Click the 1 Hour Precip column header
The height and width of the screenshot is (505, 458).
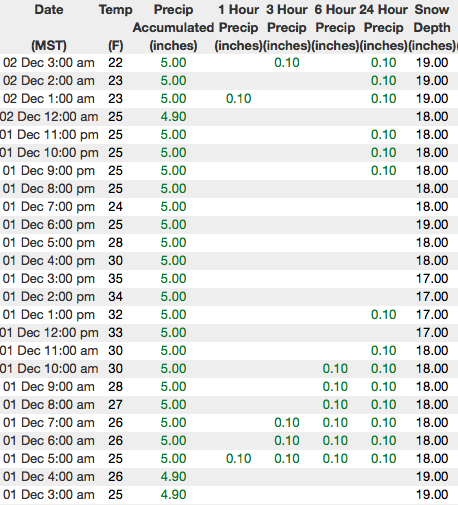[238, 27]
